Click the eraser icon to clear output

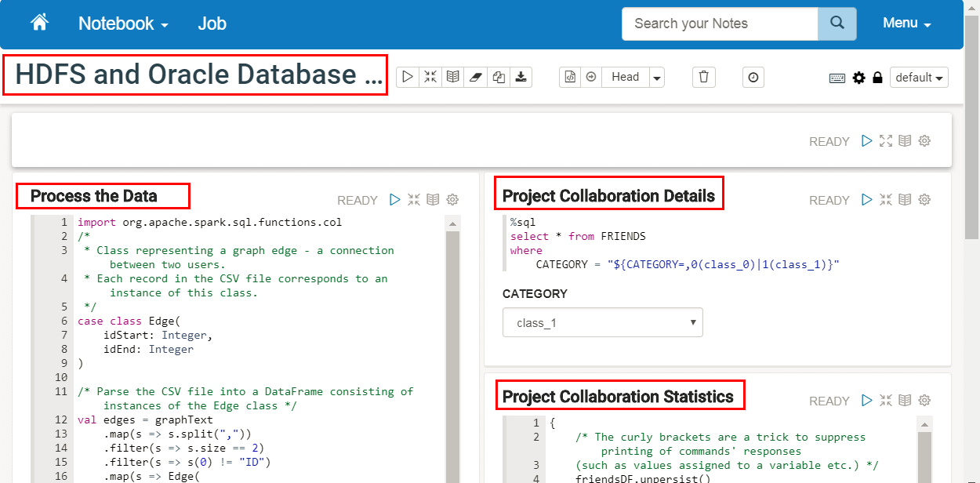pyautogui.click(x=476, y=77)
